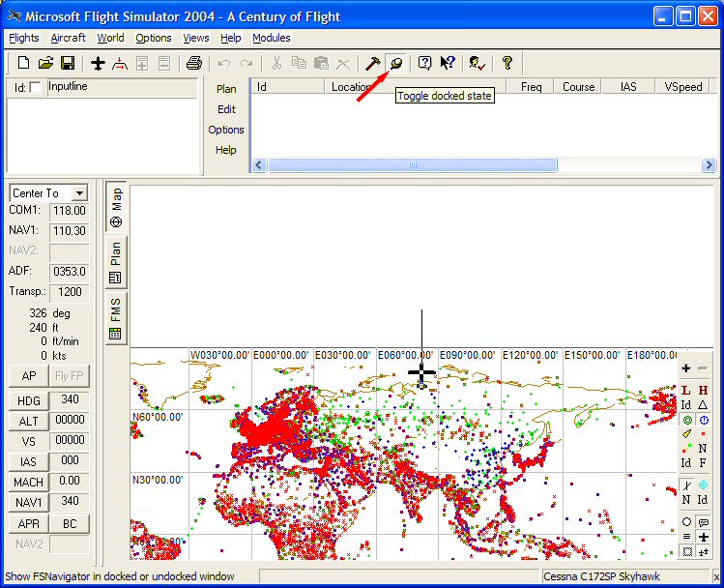Click the Undo toolbar arrow

(x=224, y=63)
